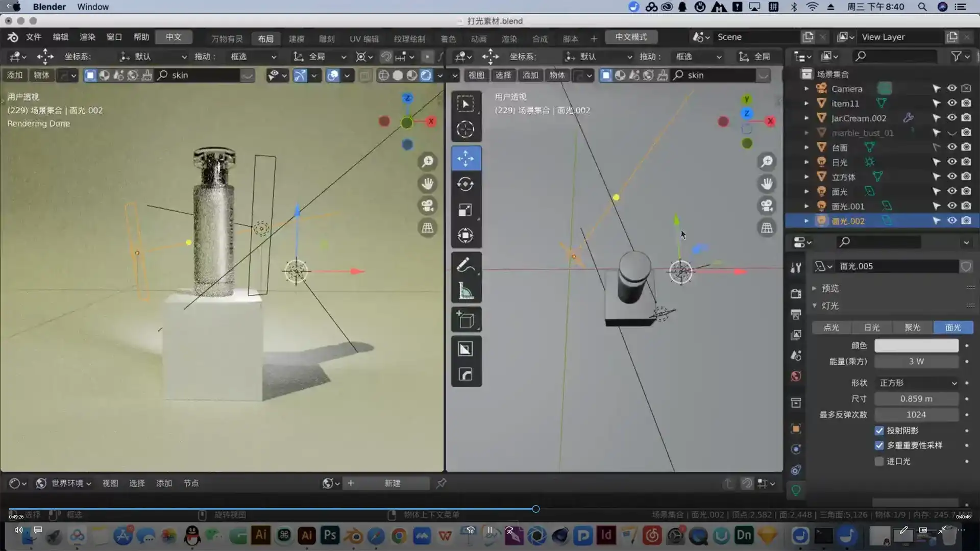Select the Scale tool
The image size is (980, 551).
466,210
